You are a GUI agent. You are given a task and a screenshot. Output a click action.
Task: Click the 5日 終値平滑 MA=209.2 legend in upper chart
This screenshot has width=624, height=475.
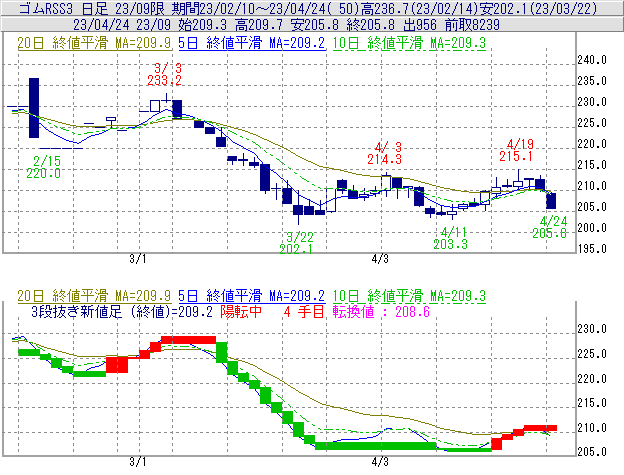click(252, 43)
